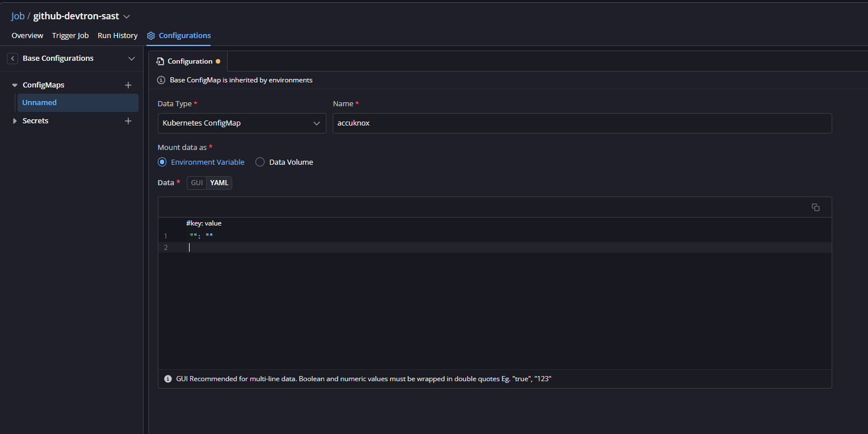Select the Environment Variable radio button
Viewport: 868px width, 434px height.
tap(162, 162)
